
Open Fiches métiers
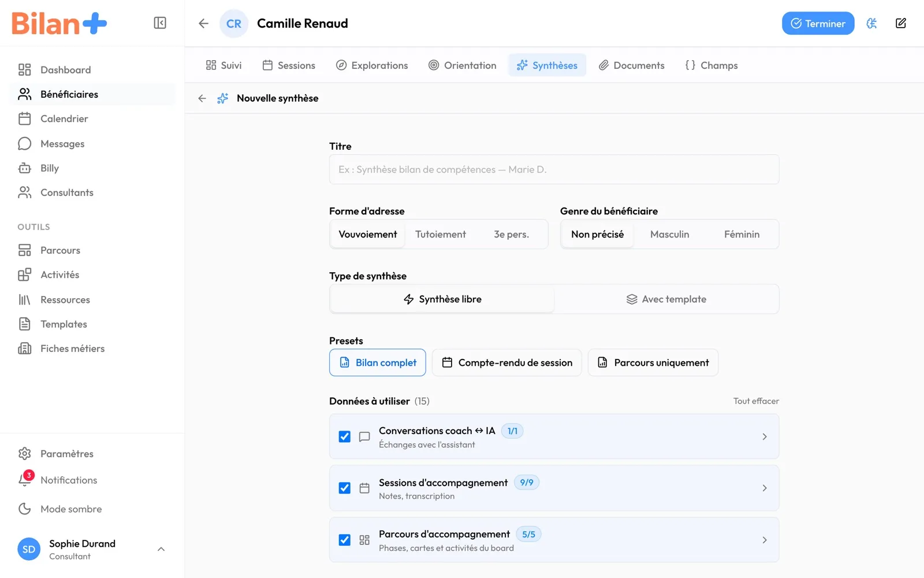[92, 349]
